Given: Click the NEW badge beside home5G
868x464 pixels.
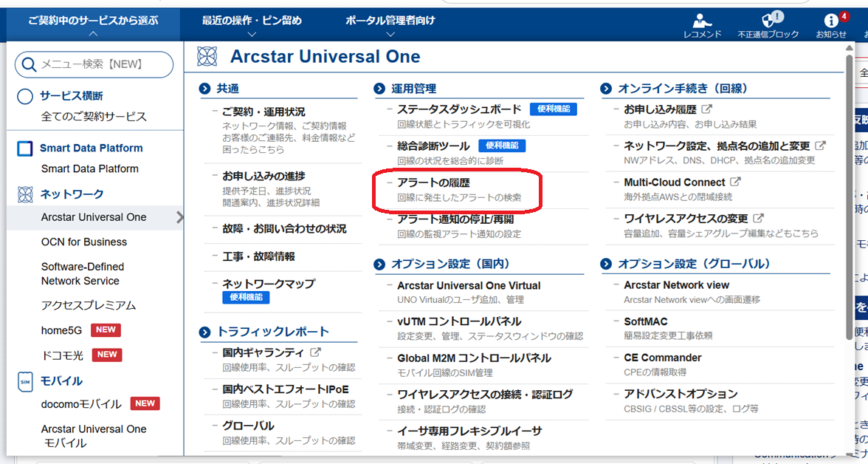Looking at the screenshot, I should [106, 330].
